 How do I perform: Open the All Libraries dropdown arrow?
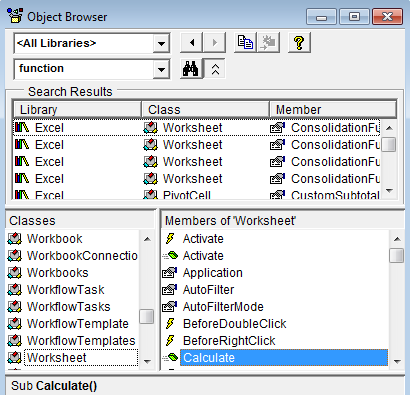[161, 43]
